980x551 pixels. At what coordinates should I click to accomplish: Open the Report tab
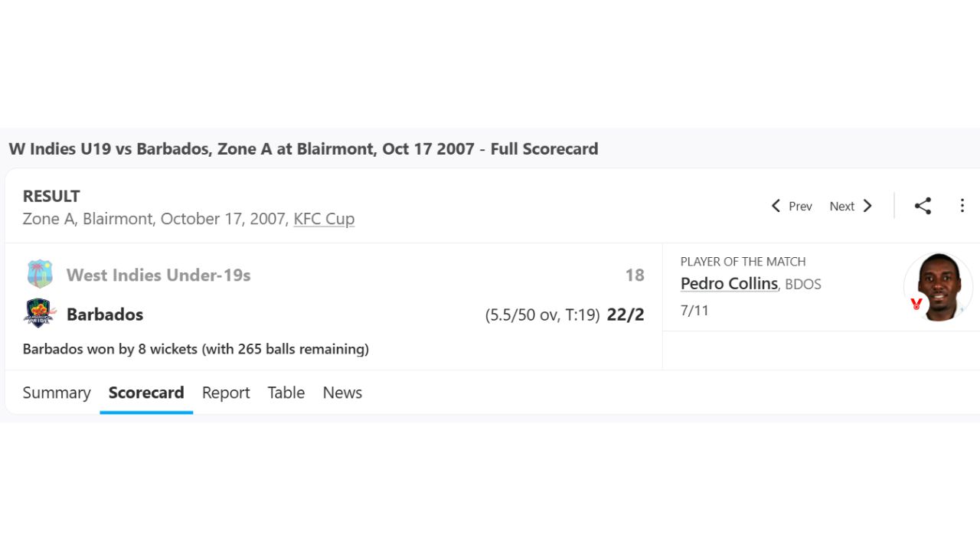click(x=226, y=393)
